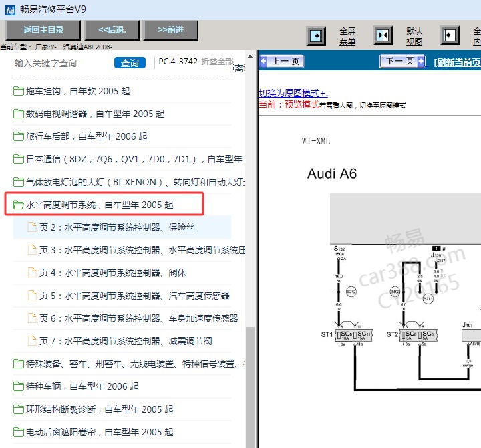
Task: Click the folder icon beside 环形结构断裂诊断
Action: coord(19,409)
